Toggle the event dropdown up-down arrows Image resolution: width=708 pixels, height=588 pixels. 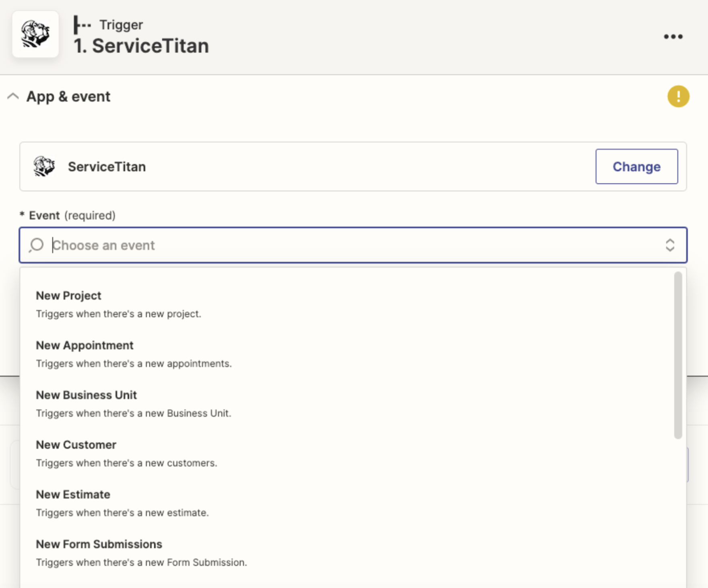tap(670, 245)
